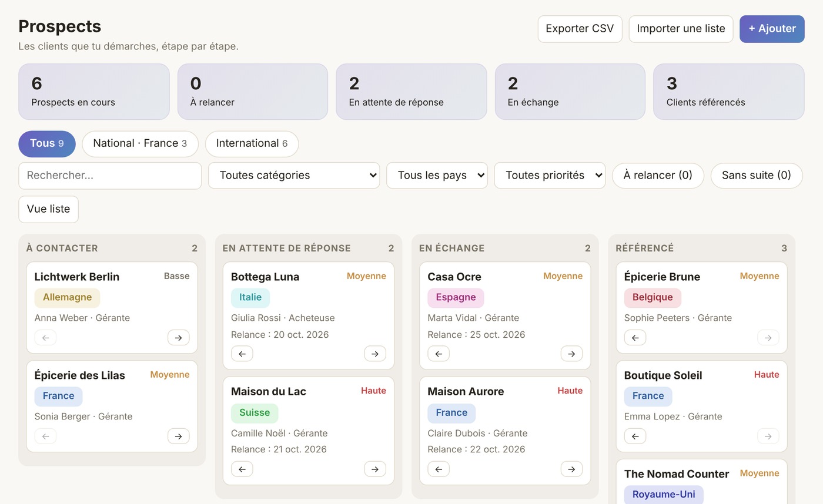
Task: Click the En attente de réponse stat card
Action: point(411,92)
